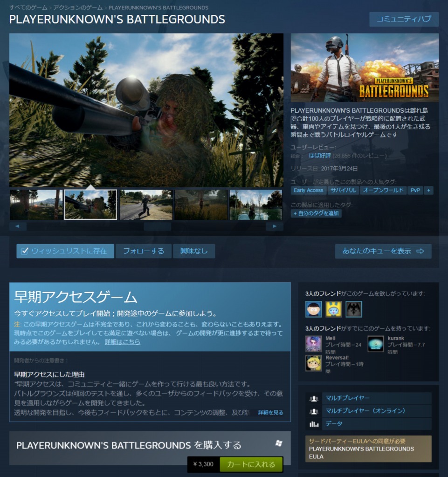The height and width of the screenshot is (477, 448).
Task: Open the game header capsule image
Action: [365, 68]
